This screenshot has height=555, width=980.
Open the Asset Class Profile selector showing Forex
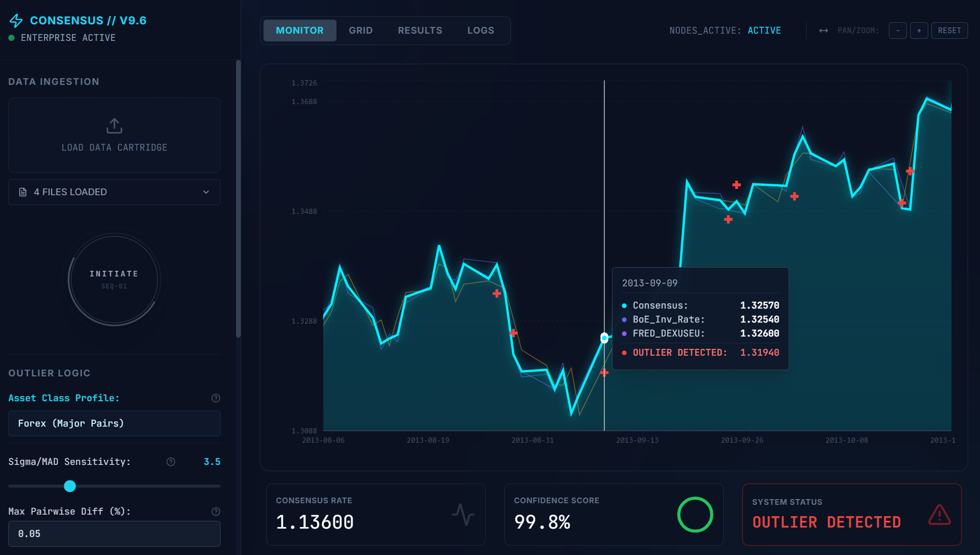pos(114,423)
